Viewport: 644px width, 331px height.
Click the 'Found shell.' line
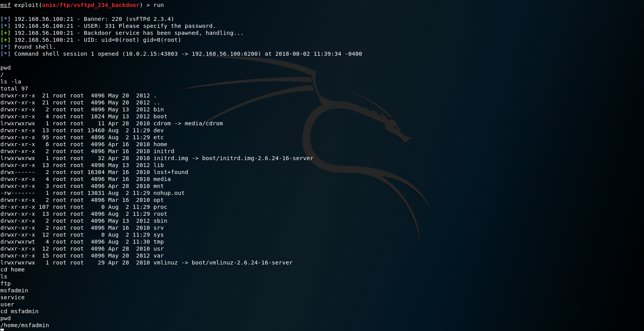[28, 47]
